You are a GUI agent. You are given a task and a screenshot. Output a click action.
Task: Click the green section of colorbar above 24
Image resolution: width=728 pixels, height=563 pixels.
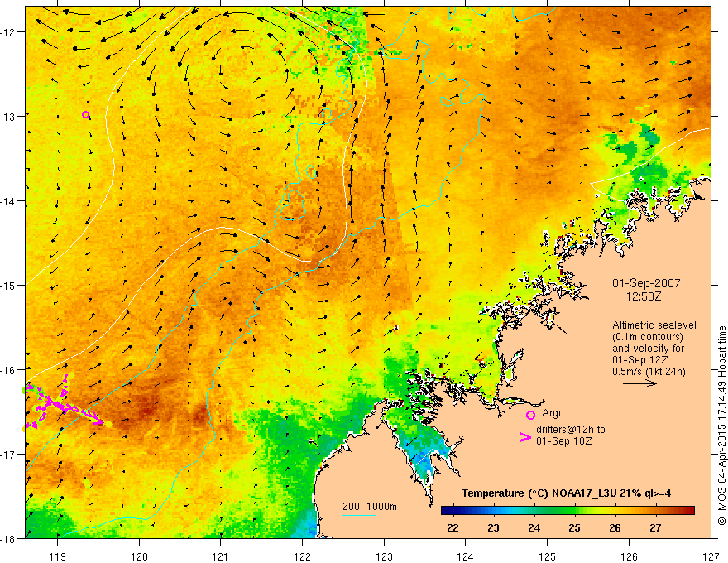point(535,511)
